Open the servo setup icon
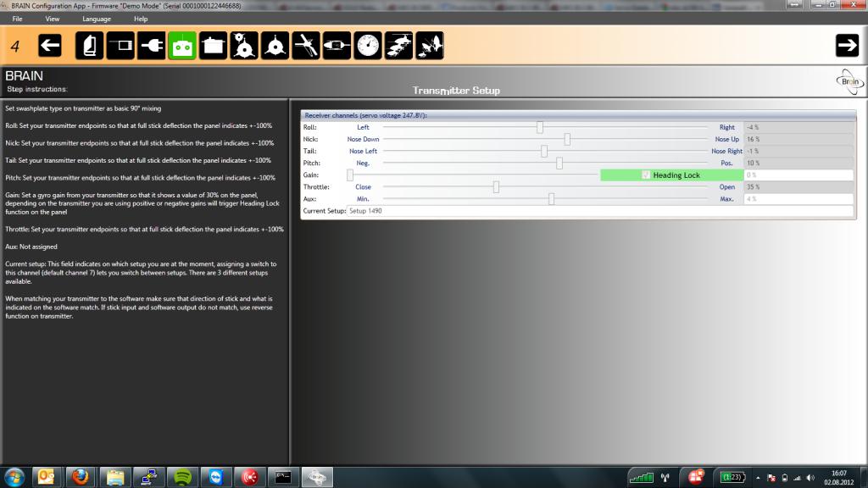The width and height of the screenshot is (868, 488). [x=213, y=46]
